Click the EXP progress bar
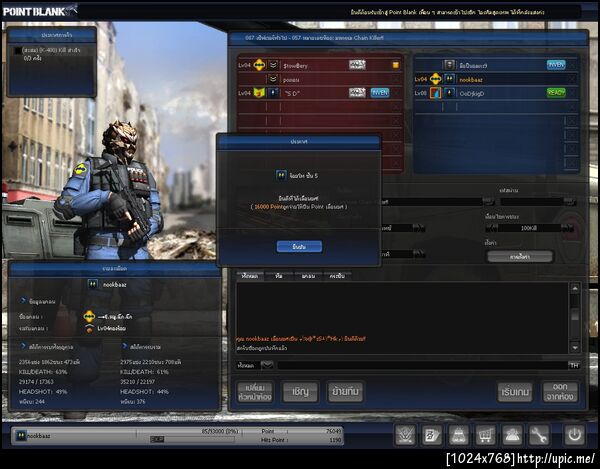This screenshot has width=600, height=469. point(192,440)
